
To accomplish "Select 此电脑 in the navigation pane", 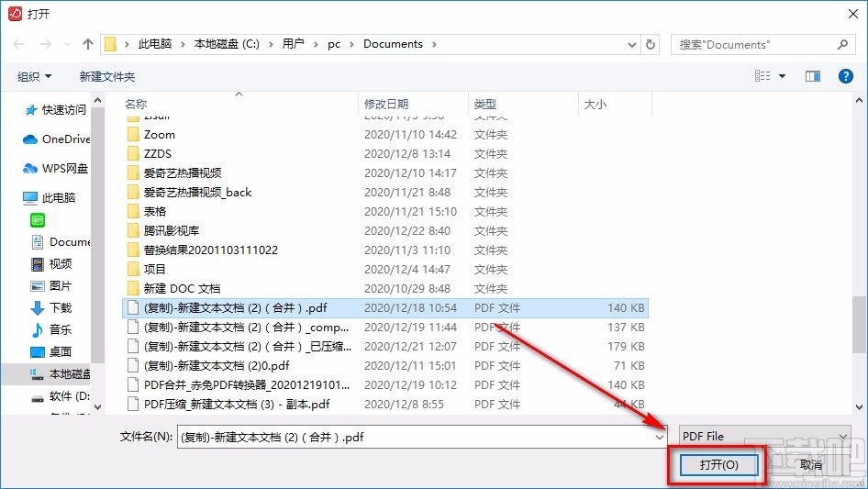I will coord(50,197).
